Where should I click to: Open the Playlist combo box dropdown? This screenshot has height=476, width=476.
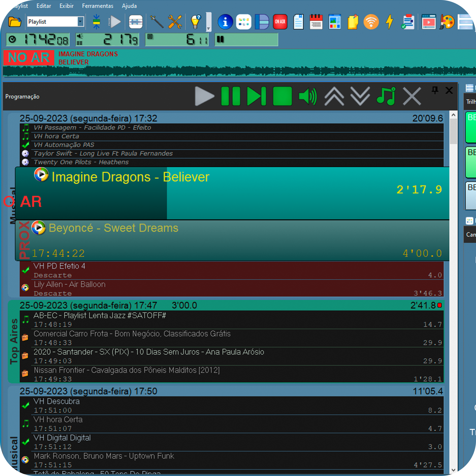(x=80, y=22)
